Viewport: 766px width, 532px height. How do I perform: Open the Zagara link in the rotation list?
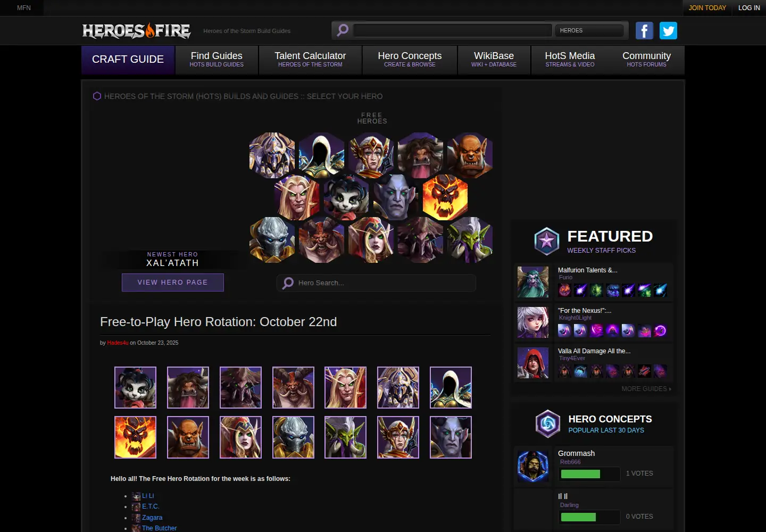click(152, 518)
